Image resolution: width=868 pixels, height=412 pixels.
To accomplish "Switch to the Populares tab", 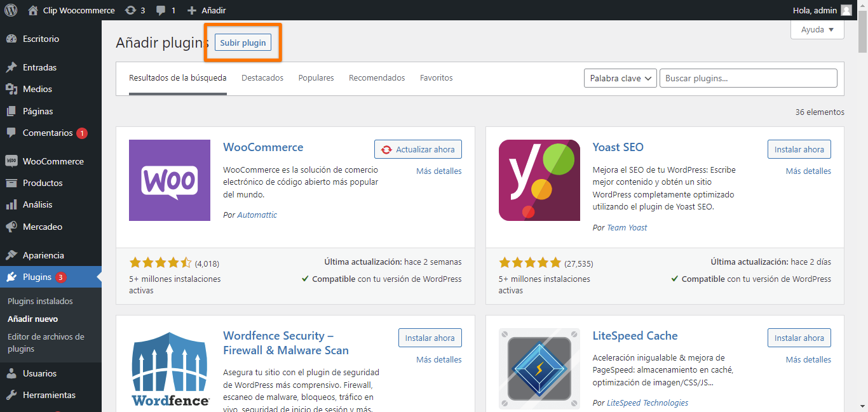I will click(x=316, y=78).
